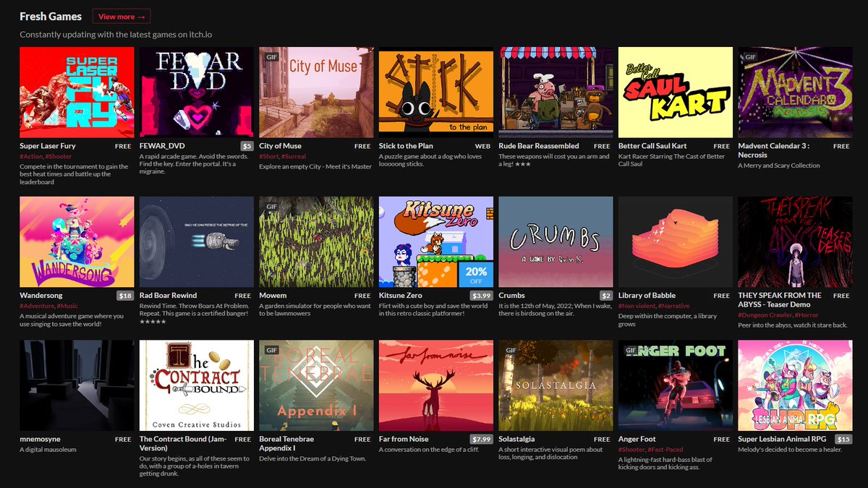This screenshot has width=868, height=488.
Task: Open The Contract Bound cover image
Action: pos(197,385)
